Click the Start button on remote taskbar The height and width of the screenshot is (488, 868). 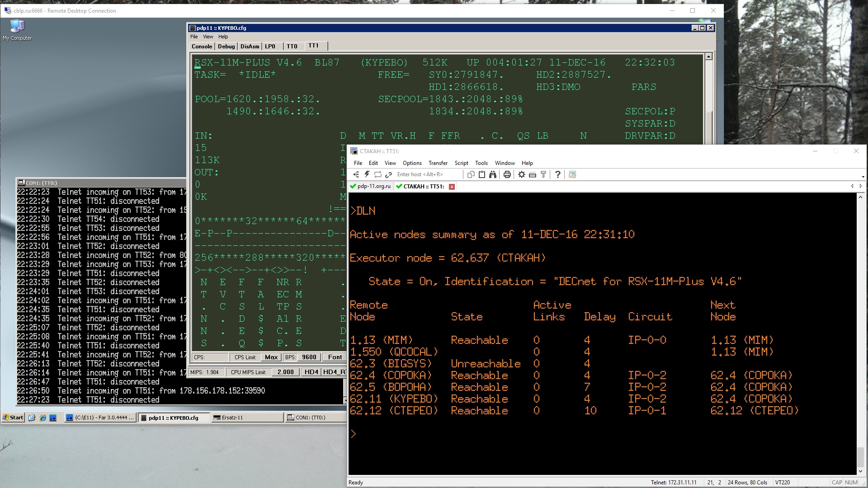pos(13,418)
